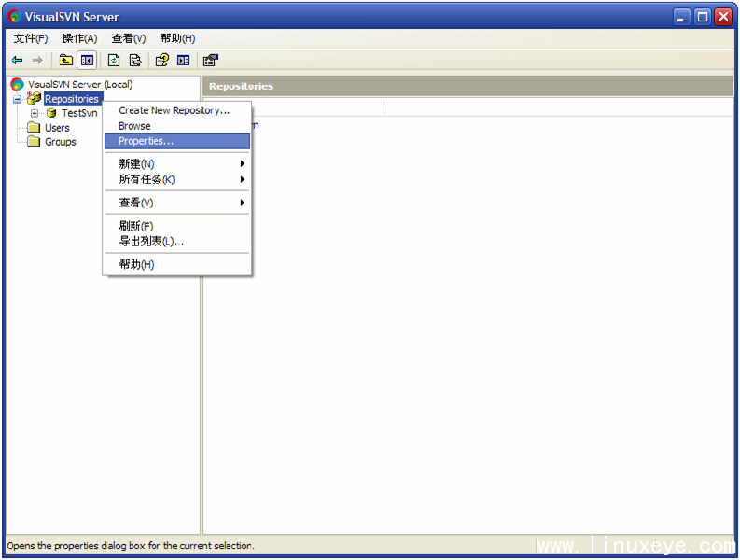Open the 新建(N) submenu
Screen dimensions: 740x560
click(177, 164)
